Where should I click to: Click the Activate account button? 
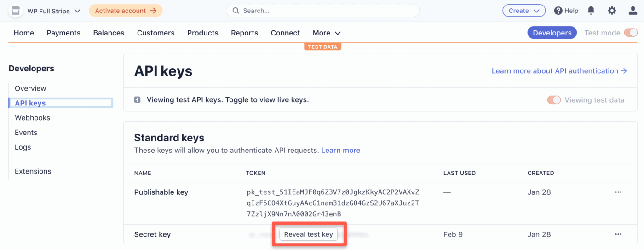(126, 11)
